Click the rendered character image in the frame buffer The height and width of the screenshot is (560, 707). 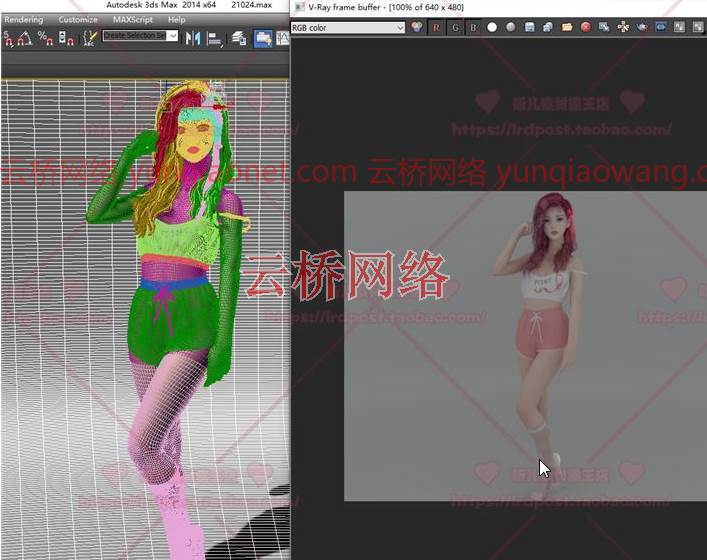coord(541,343)
